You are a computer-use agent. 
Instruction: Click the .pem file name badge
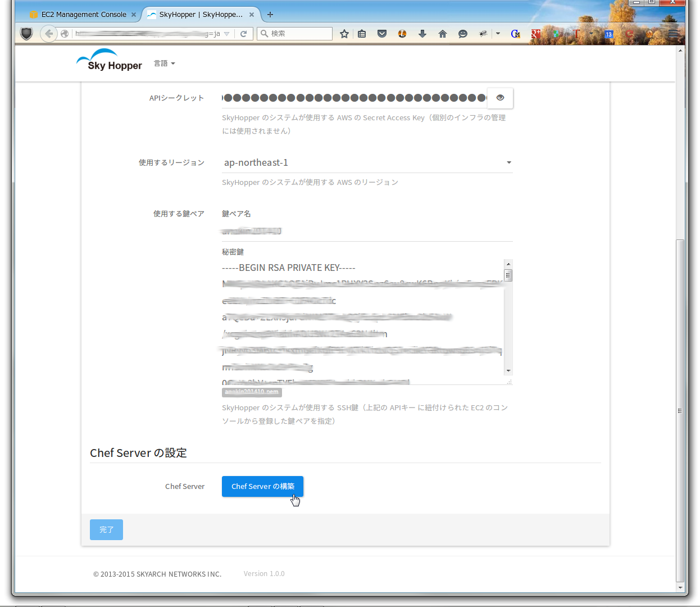click(x=252, y=392)
